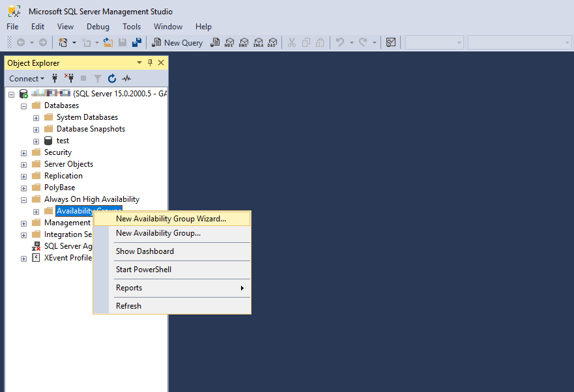Click the Object Explorer window options arrow
The height and width of the screenshot is (392, 574).
pos(138,63)
